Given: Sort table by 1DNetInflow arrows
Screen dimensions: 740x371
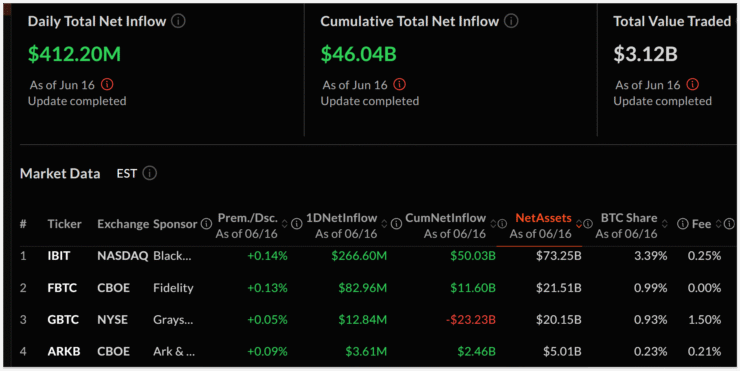Looking at the screenshot, I should (x=384, y=224).
